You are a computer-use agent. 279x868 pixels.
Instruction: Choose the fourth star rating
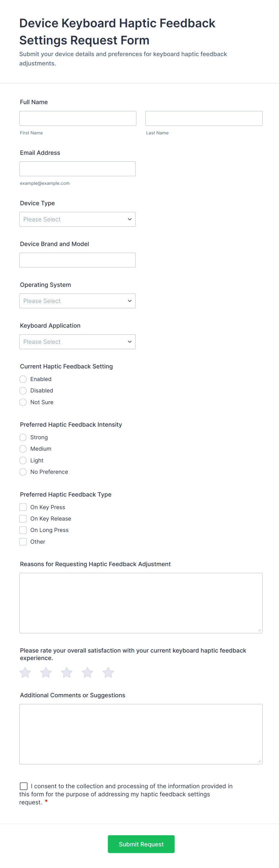(88, 673)
